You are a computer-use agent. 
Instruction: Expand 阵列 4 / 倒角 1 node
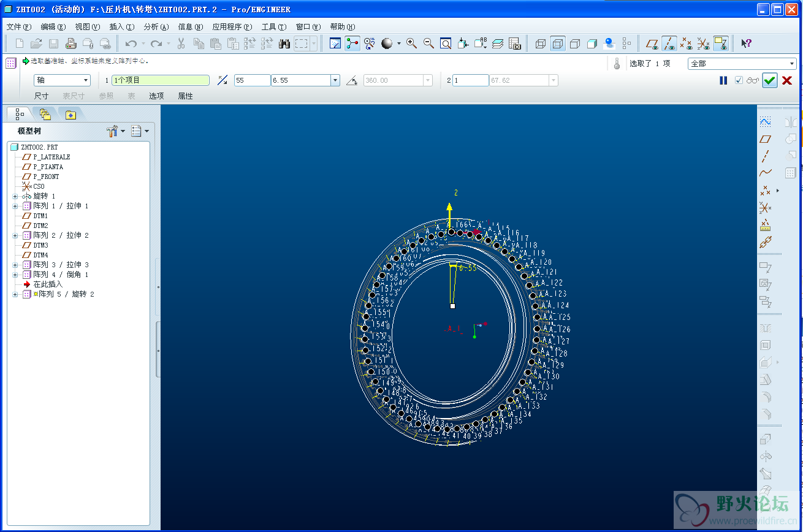15,275
